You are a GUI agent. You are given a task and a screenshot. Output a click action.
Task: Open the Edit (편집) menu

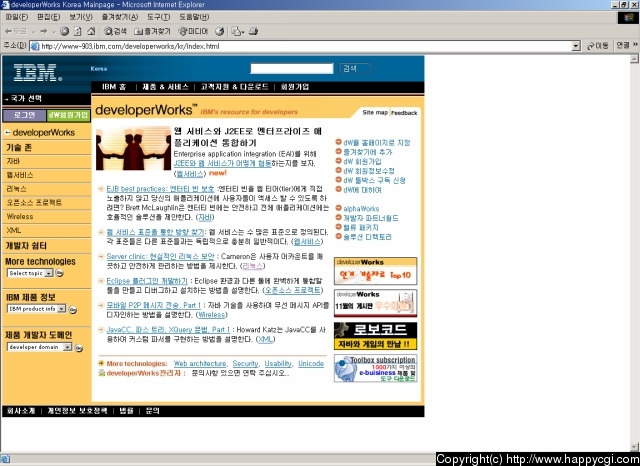pos(48,17)
